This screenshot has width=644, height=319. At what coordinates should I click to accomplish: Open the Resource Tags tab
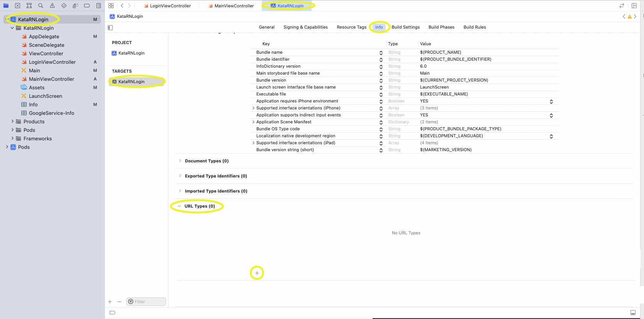click(351, 27)
